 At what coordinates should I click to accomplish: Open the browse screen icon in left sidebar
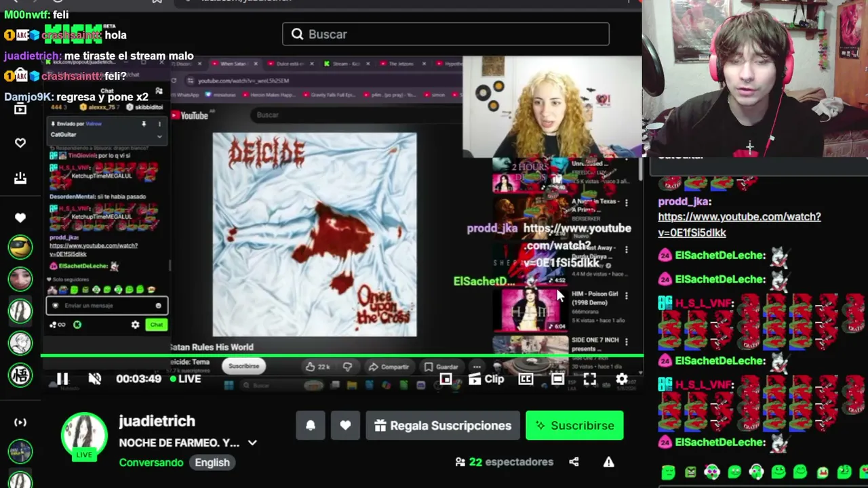pos(20,108)
